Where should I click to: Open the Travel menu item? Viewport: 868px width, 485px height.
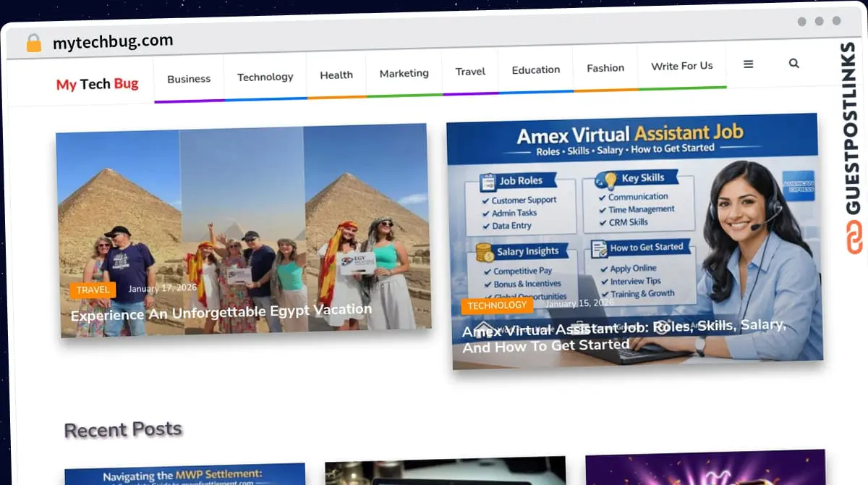pyautogui.click(x=470, y=71)
